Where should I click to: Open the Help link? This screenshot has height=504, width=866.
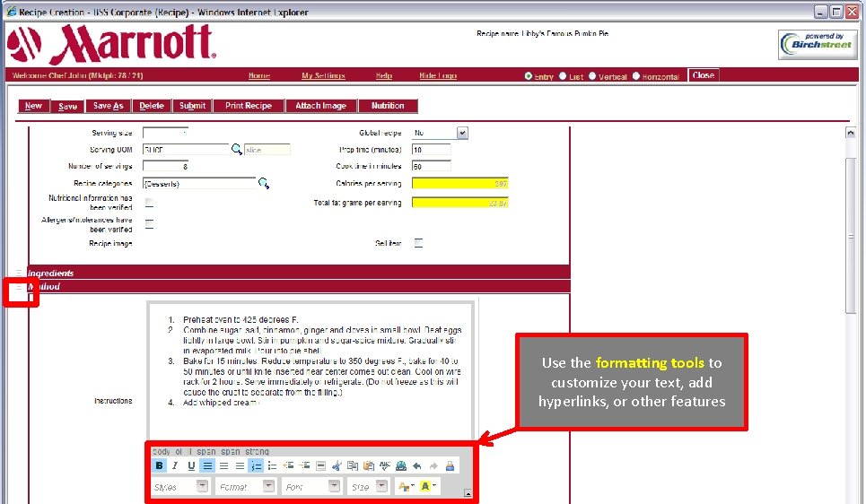coord(384,75)
